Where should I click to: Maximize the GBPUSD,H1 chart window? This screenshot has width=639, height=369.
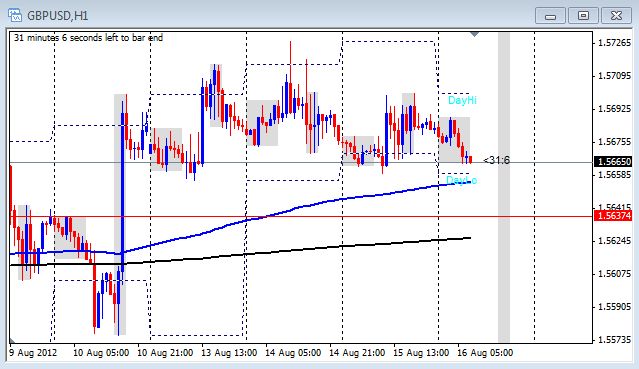(x=583, y=16)
